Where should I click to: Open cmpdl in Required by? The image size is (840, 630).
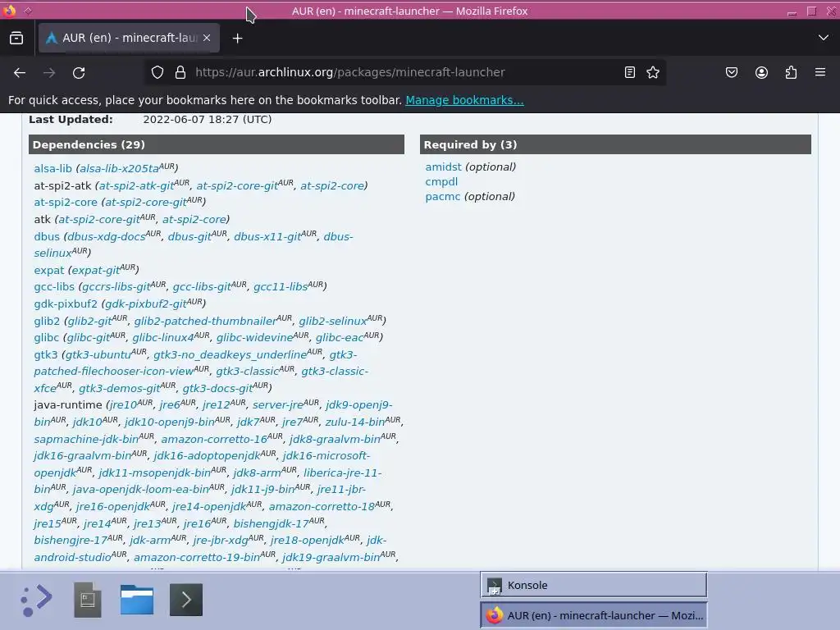pos(441,181)
